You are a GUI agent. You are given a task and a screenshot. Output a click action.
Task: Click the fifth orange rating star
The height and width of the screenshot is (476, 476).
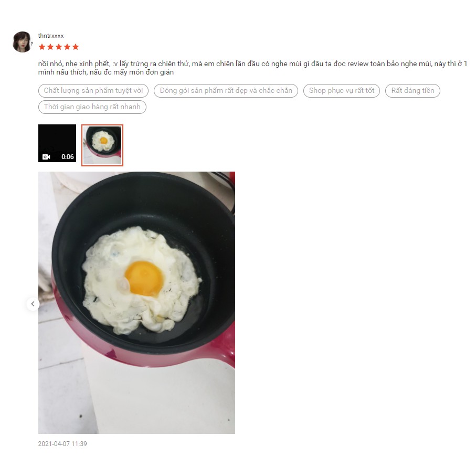(x=76, y=47)
